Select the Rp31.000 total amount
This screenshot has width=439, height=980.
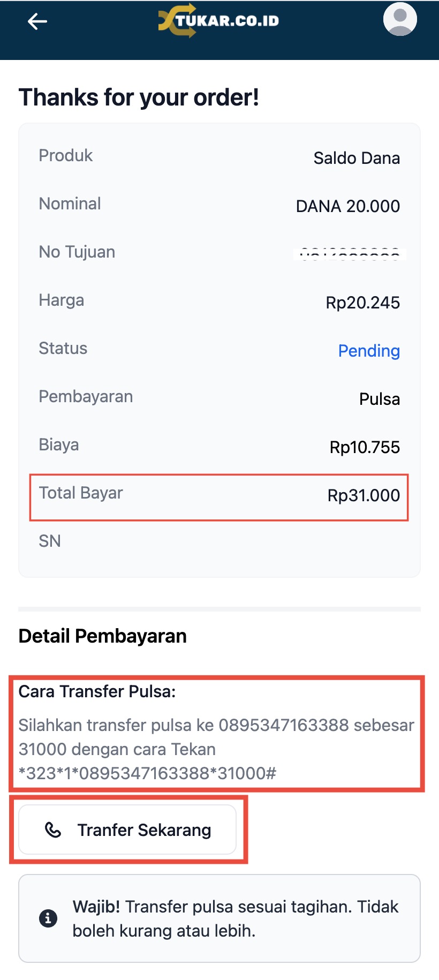[x=364, y=495]
